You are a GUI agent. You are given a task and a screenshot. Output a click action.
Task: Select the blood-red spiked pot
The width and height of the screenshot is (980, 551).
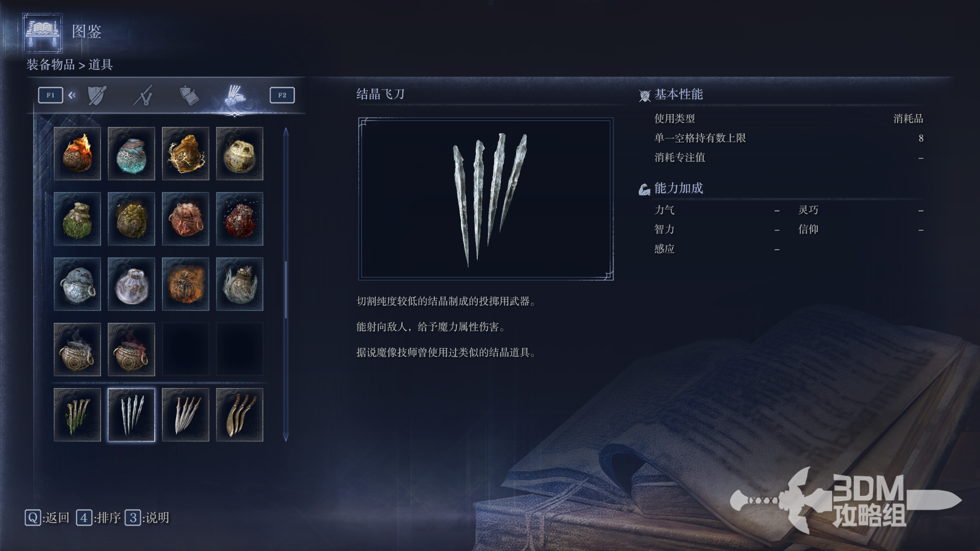pyautogui.click(x=239, y=219)
